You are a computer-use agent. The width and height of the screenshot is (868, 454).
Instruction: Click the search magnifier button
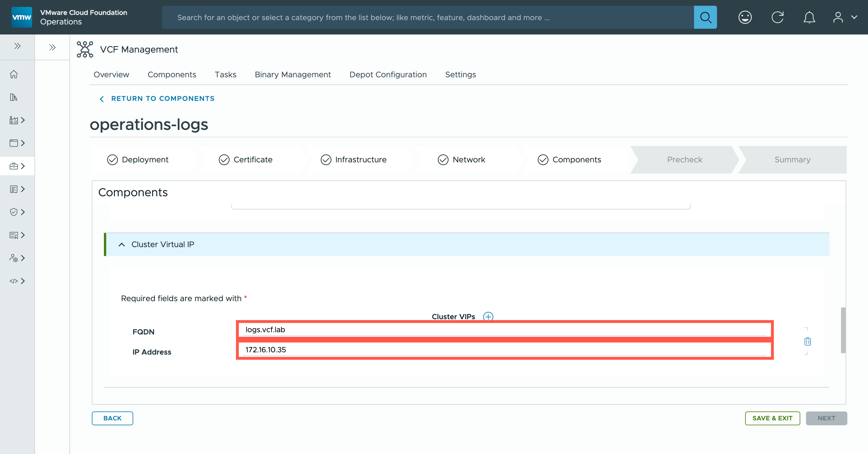pyautogui.click(x=705, y=17)
